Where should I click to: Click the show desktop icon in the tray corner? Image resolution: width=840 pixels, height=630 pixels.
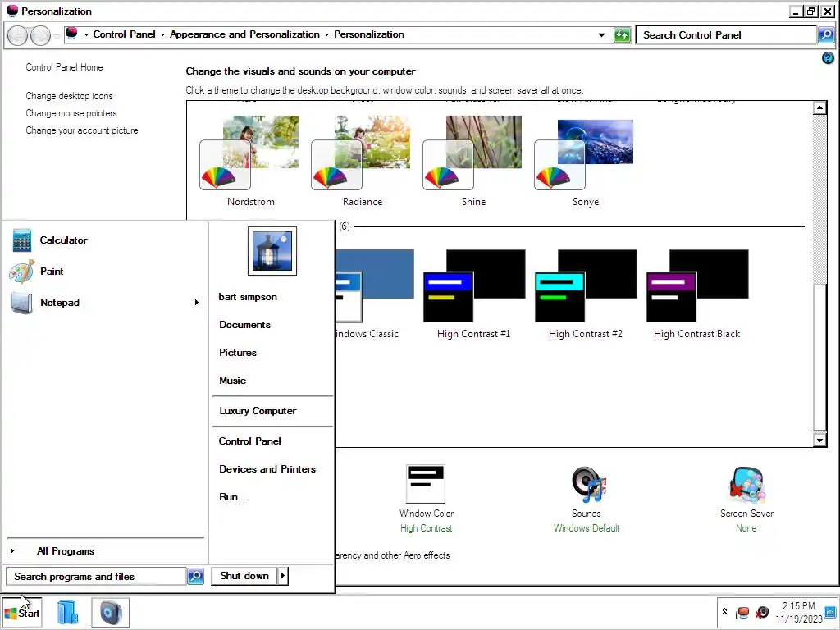tap(830, 612)
